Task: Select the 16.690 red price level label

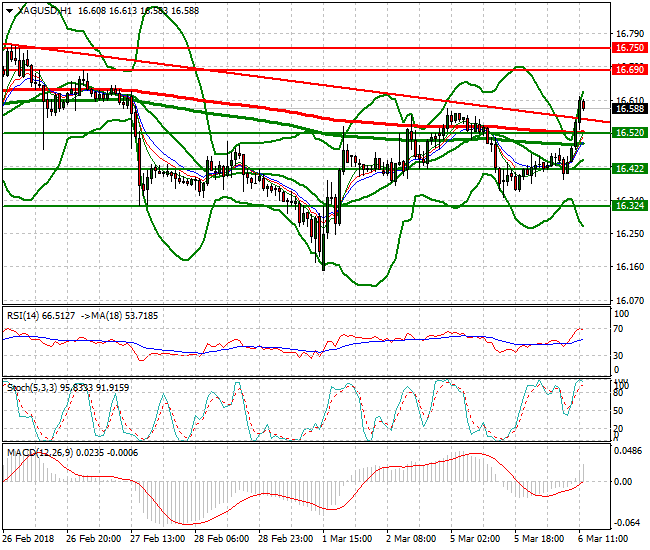Action: (x=629, y=69)
